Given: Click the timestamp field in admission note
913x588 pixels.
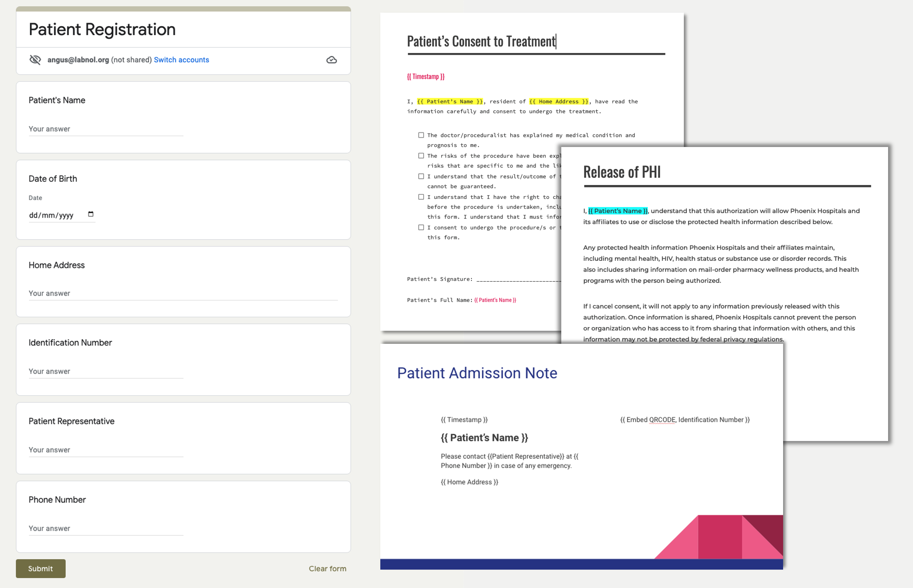Looking at the screenshot, I should (464, 420).
